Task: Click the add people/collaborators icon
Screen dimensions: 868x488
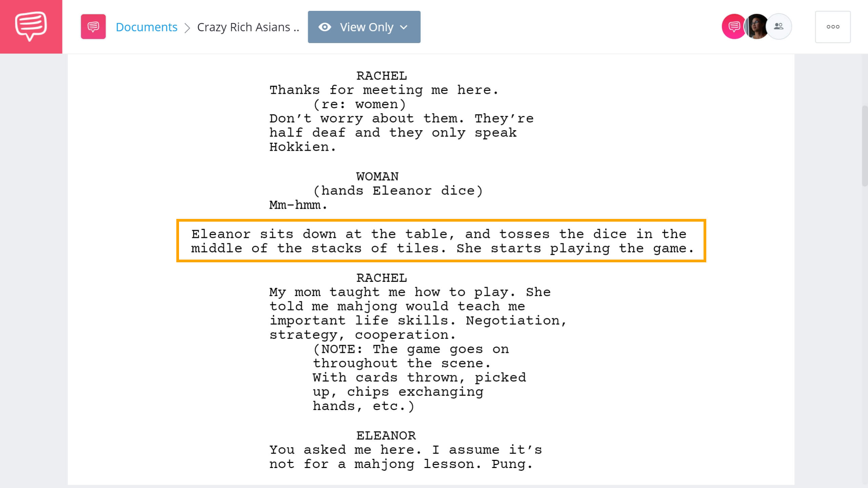Action: tap(779, 26)
